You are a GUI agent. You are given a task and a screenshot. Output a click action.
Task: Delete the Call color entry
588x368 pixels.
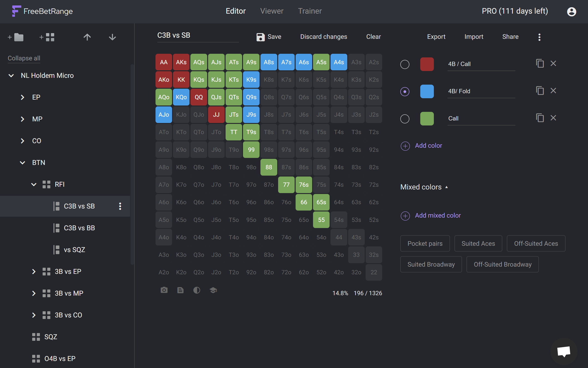coord(553,118)
